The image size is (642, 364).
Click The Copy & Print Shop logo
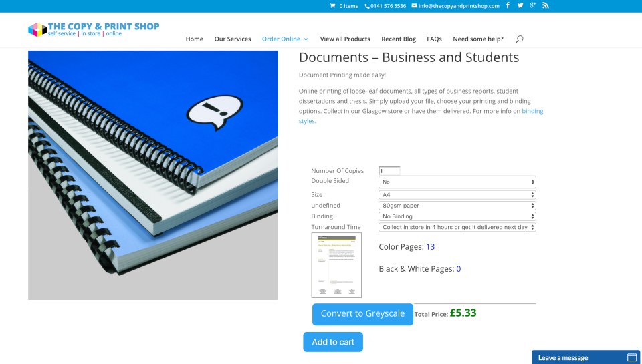point(94,29)
